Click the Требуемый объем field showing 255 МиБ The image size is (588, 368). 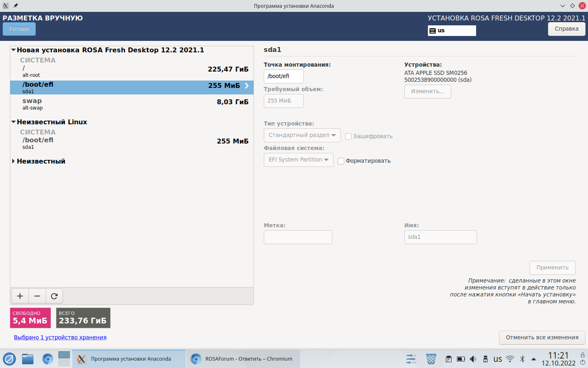pyautogui.click(x=284, y=101)
